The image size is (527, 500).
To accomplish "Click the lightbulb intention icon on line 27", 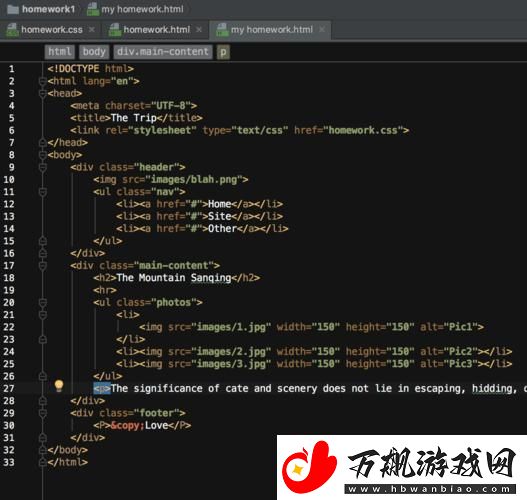I will pyautogui.click(x=59, y=386).
